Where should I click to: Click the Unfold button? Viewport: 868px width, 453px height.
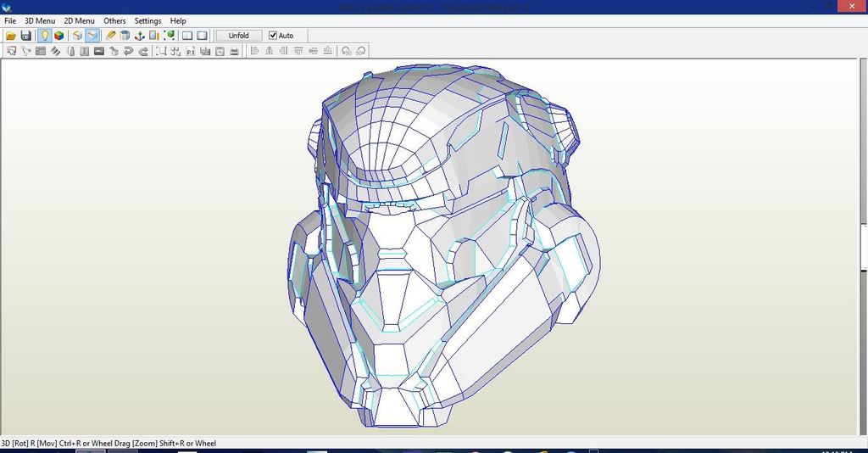pyautogui.click(x=238, y=36)
